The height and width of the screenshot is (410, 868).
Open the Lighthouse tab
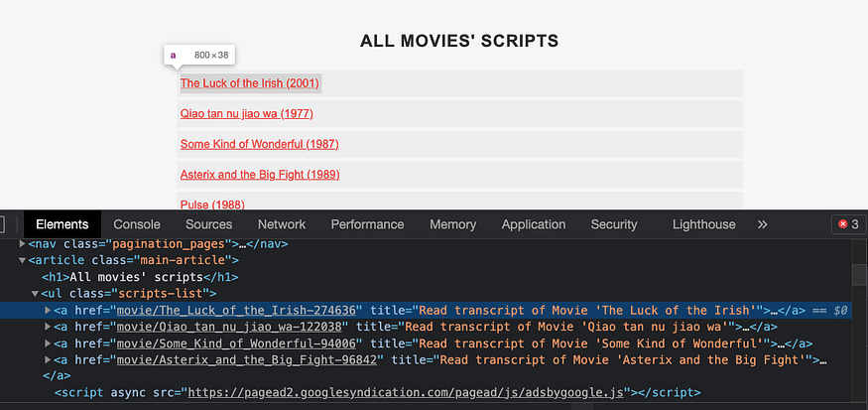(x=704, y=224)
